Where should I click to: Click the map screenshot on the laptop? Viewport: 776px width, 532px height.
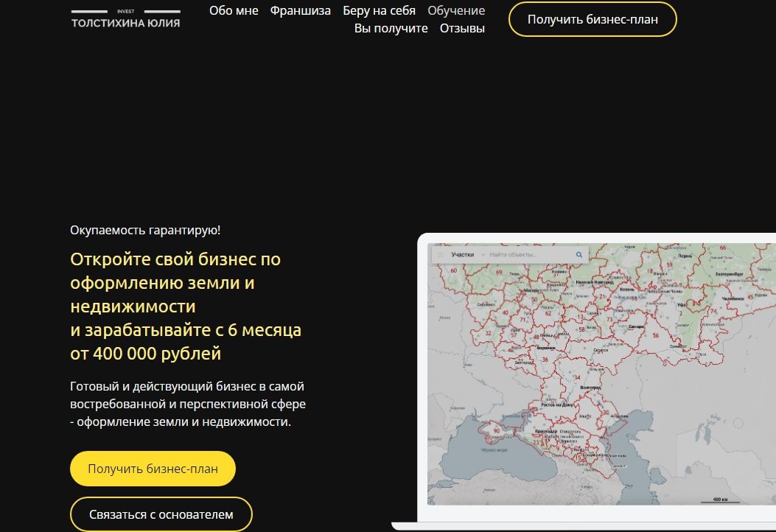[x=601, y=374]
